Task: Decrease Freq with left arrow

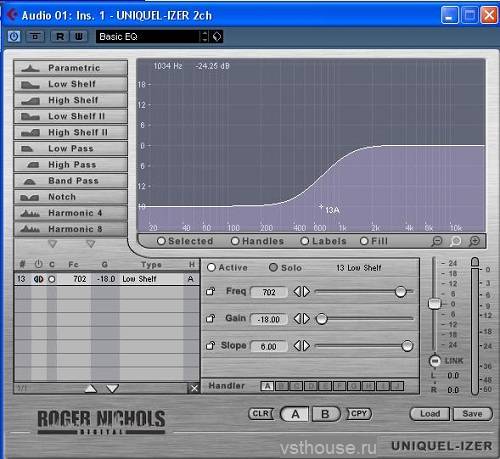Action: (297, 292)
